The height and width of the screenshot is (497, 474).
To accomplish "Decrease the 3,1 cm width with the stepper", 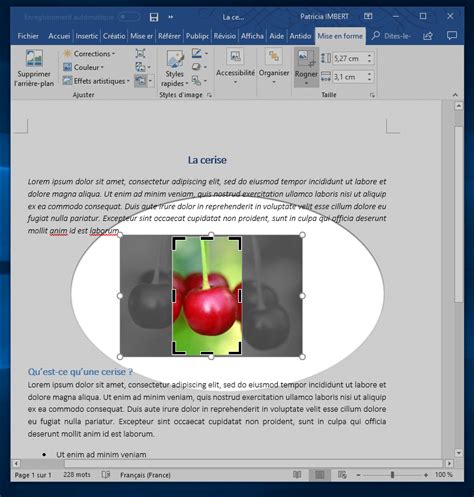I will click(x=369, y=80).
